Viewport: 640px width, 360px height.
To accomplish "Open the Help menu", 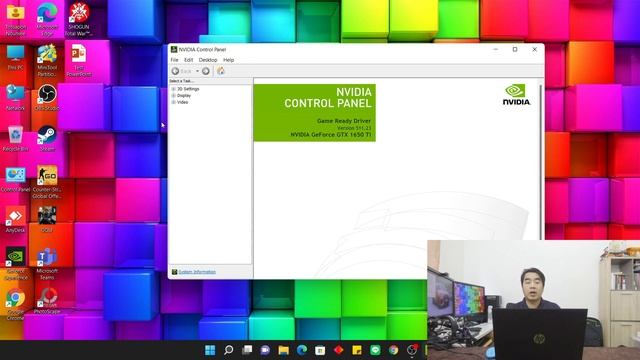I will point(229,60).
